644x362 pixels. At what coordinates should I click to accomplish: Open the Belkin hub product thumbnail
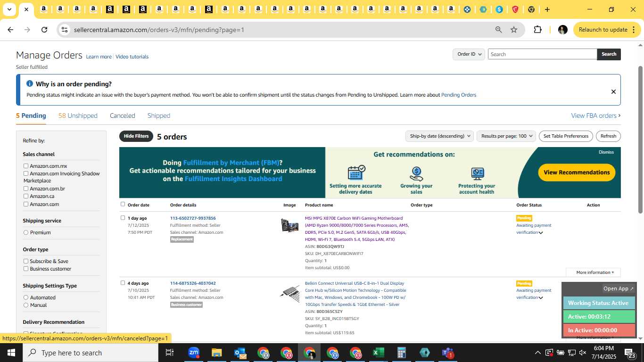point(289,294)
